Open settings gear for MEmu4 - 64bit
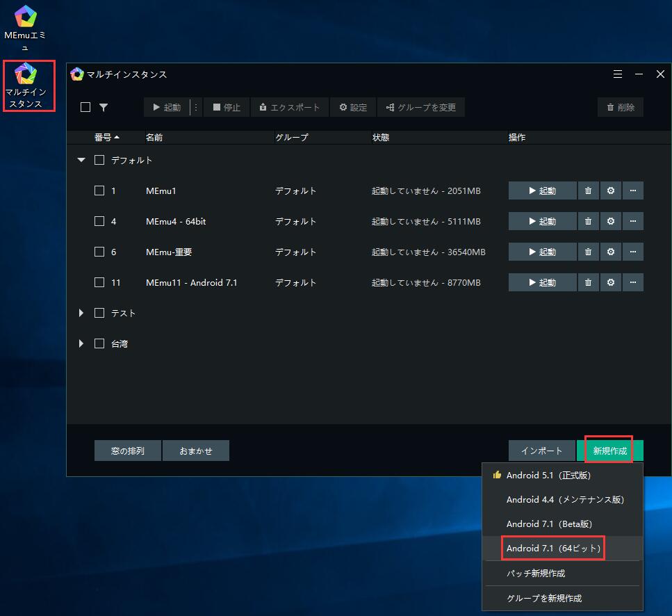This screenshot has height=616, width=672. [x=610, y=221]
